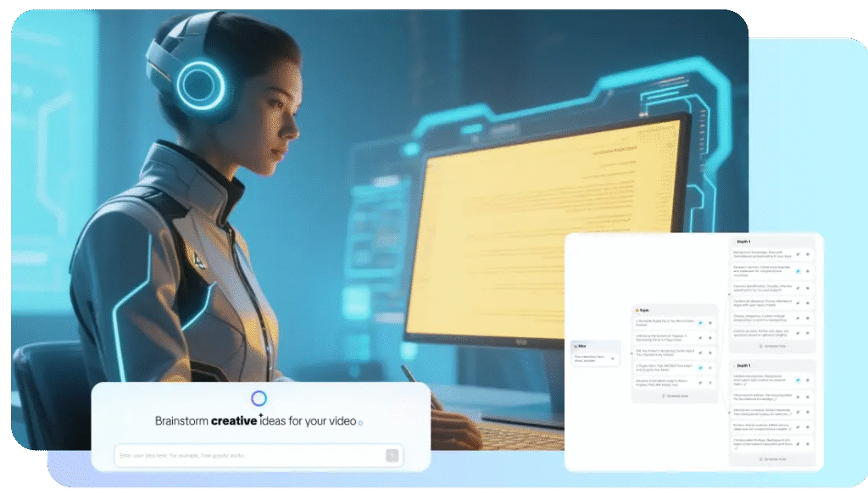Viewport: 868px width, 489px height.
Task: Select the Idea node card
Action: (x=595, y=354)
